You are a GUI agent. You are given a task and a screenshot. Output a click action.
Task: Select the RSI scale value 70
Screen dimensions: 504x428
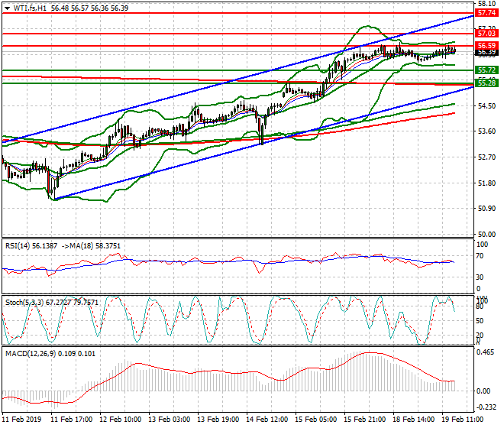pyautogui.click(x=480, y=256)
